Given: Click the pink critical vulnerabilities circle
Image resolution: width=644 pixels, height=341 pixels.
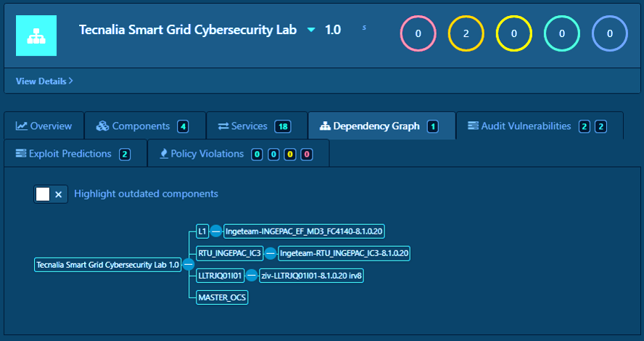Looking at the screenshot, I should (418, 33).
